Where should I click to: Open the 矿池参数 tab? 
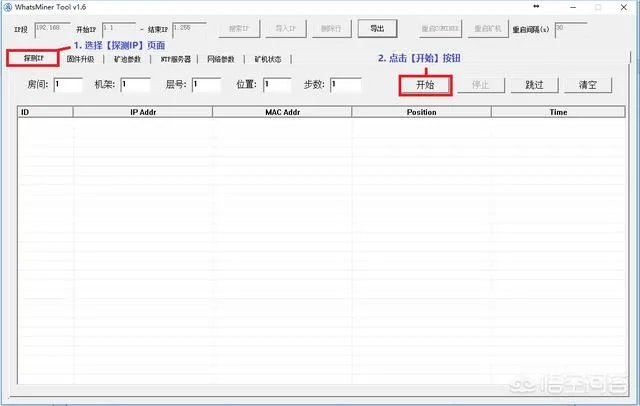tap(127, 59)
